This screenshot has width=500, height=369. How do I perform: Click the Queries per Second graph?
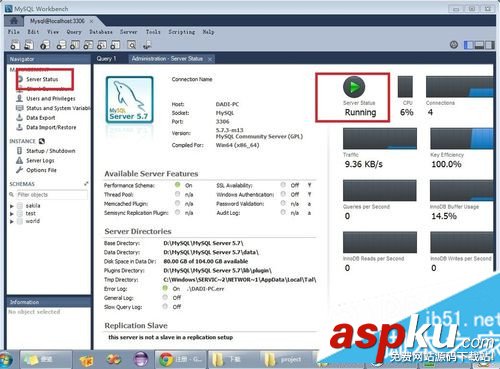coord(380,190)
